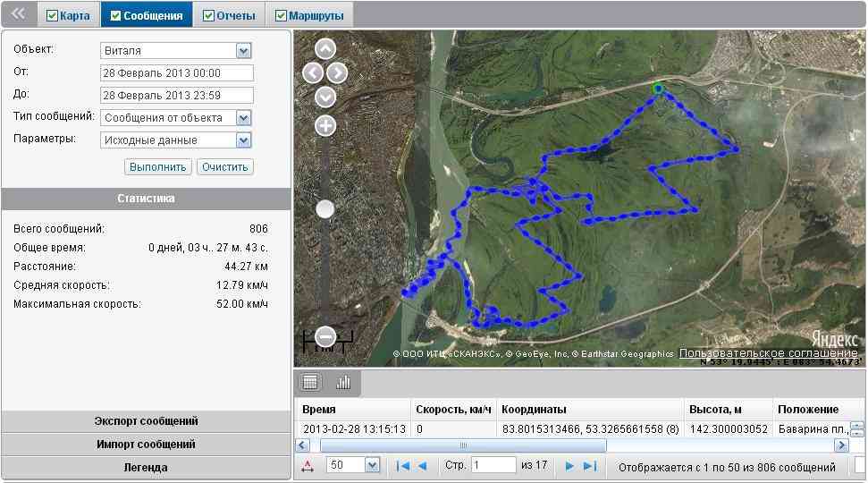The image size is (868, 483).
Task: Open the Тип сообщений dropdown
Action: pyautogui.click(x=243, y=118)
